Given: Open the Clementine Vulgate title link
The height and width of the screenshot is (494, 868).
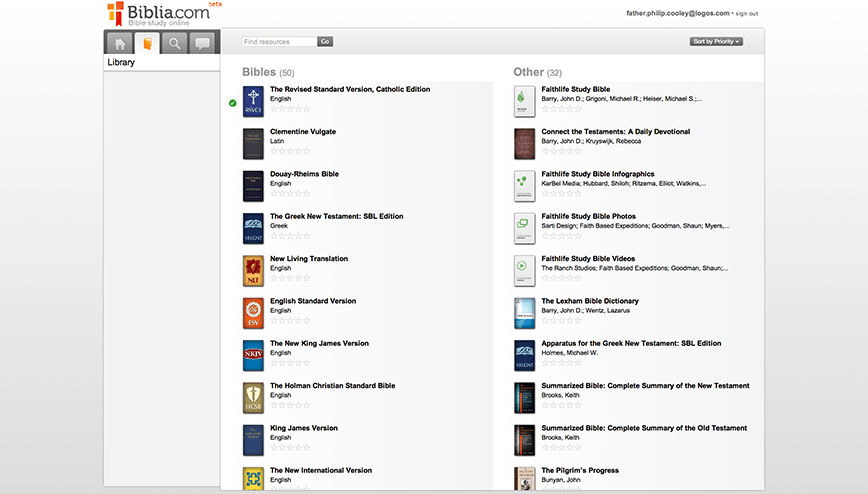Looking at the screenshot, I should [x=303, y=132].
